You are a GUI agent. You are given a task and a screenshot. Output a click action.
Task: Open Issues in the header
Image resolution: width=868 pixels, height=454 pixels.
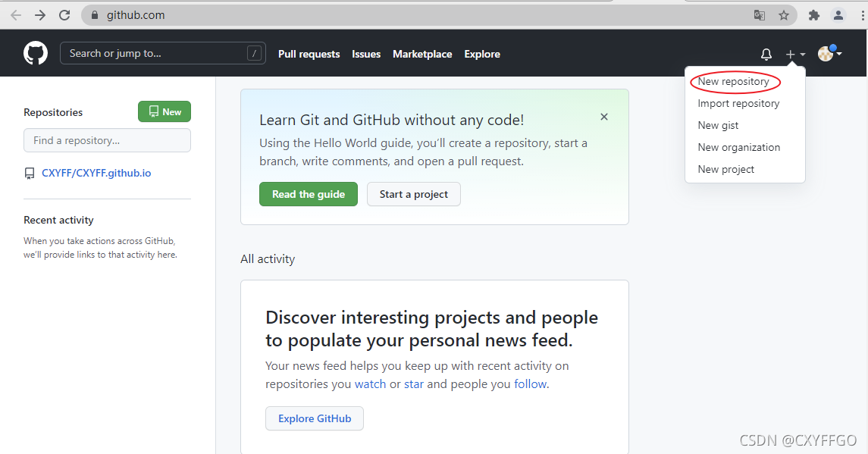pos(366,55)
